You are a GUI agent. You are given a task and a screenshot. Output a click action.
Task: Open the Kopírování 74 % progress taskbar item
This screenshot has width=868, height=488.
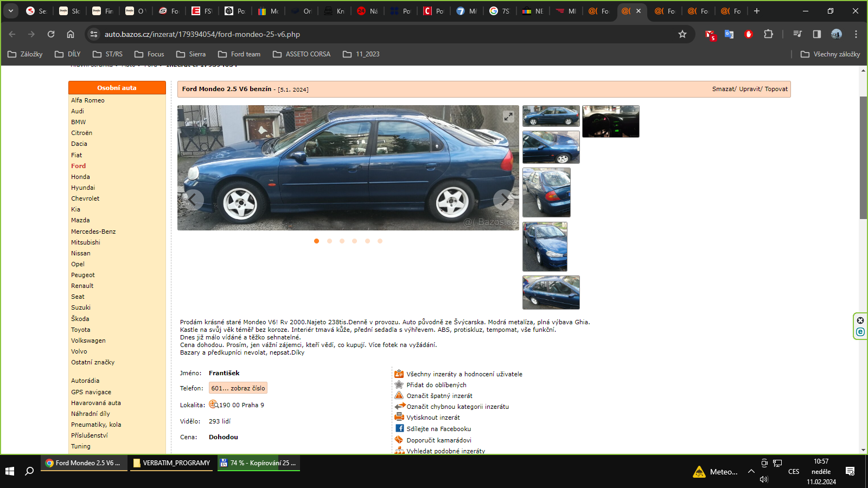pyautogui.click(x=259, y=463)
